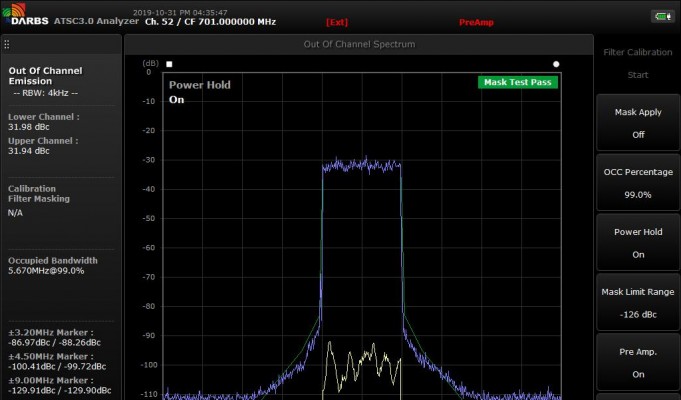Select Lower Channel value 31.98 dBc

29,127
